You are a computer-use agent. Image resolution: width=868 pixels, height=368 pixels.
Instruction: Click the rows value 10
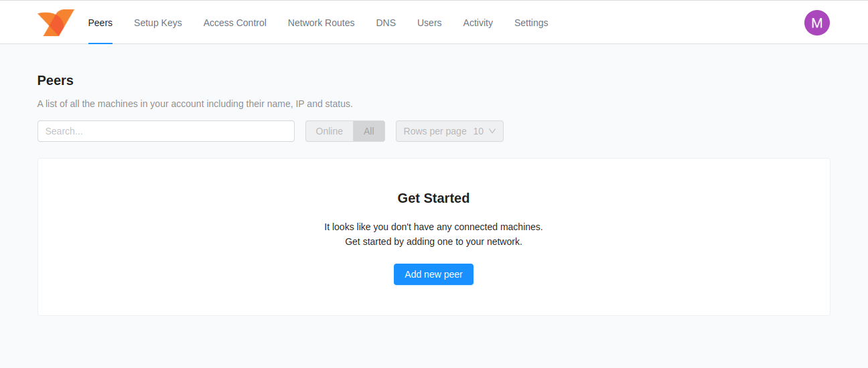click(478, 131)
